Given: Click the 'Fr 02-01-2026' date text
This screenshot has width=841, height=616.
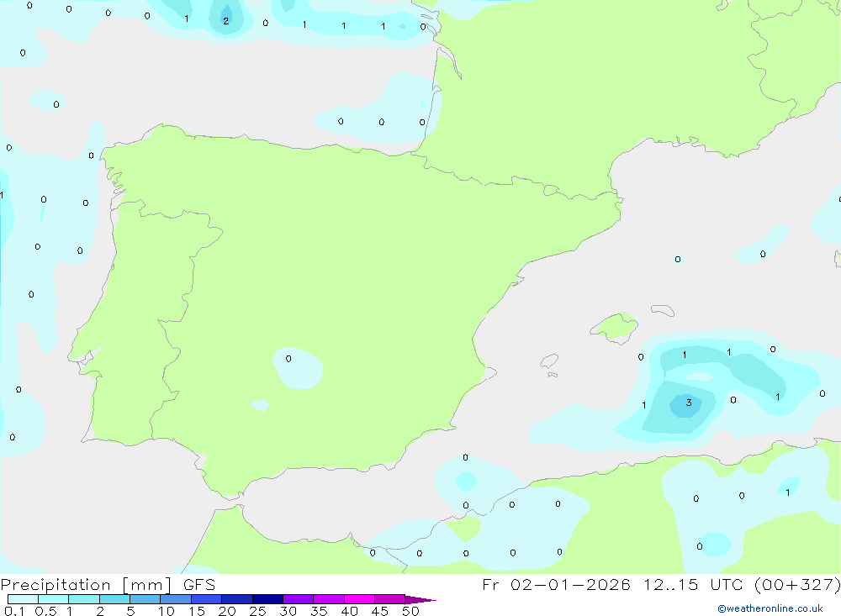Looking at the screenshot, I should click(556, 585).
